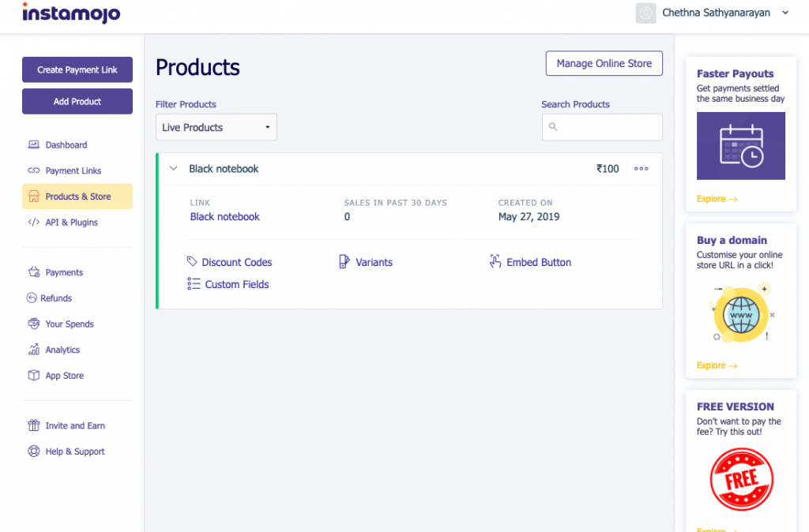Click the Analytics chart icon

point(33,350)
